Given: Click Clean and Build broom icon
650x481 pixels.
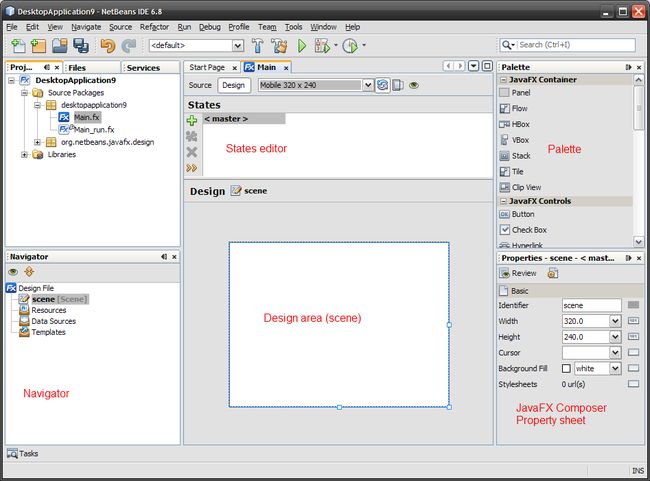Looking at the screenshot, I should coord(279,45).
